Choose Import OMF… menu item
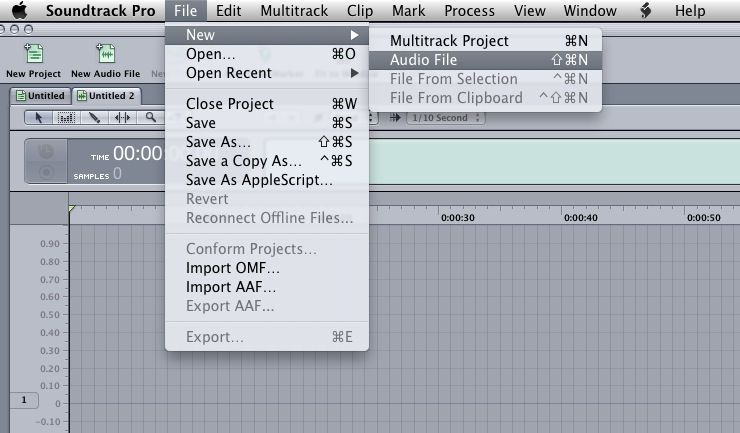The width and height of the screenshot is (740, 433). pos(267,268)
